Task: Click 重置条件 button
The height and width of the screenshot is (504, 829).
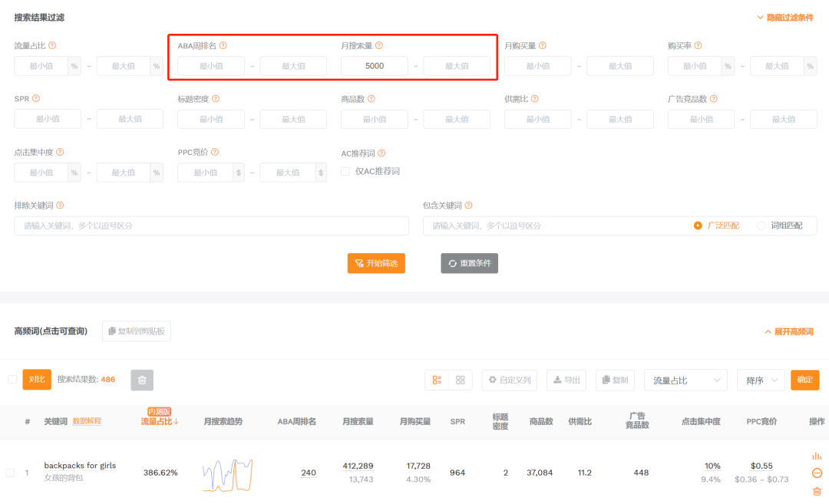Action: click(x=470, y=263)
